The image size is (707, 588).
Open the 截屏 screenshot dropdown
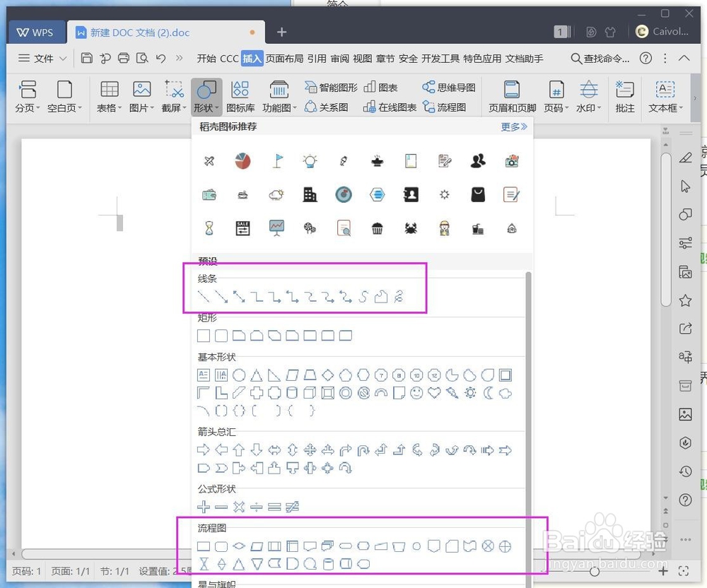tap(174, 96)
